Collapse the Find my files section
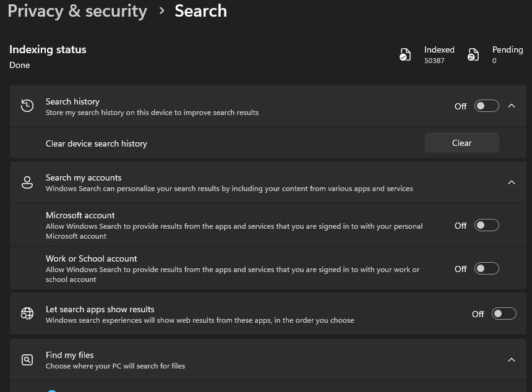This screenshot has width=532, height=392. coord(512,359)
